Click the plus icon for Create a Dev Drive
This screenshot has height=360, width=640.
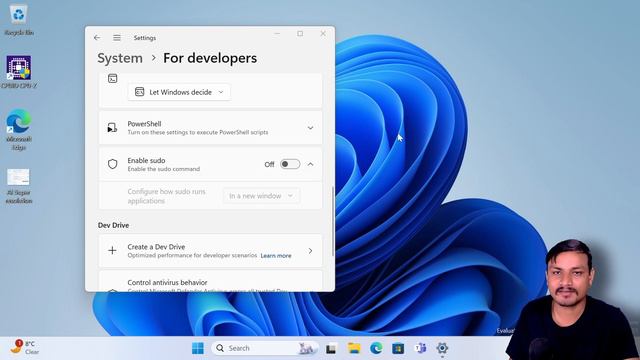[112, 251]
